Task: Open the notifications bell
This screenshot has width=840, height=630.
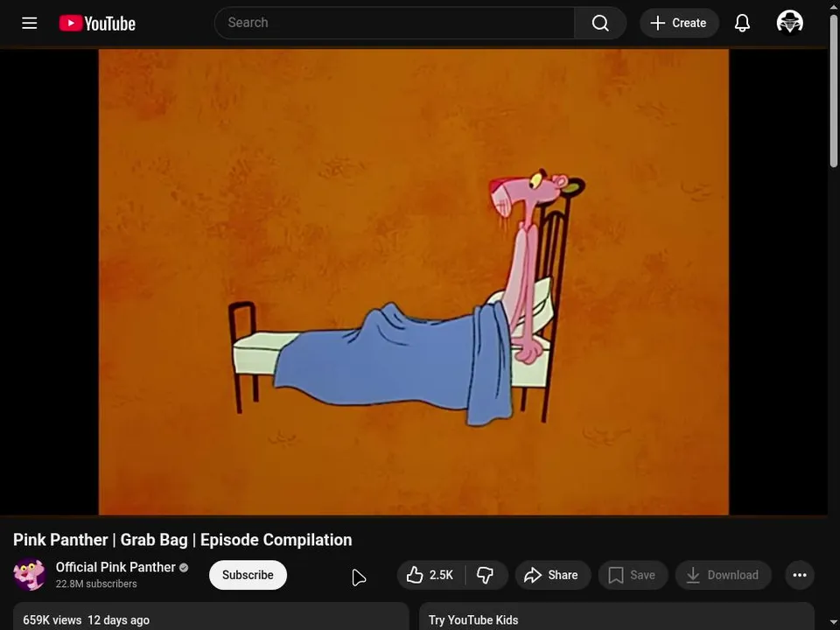Action: [742, 23]
